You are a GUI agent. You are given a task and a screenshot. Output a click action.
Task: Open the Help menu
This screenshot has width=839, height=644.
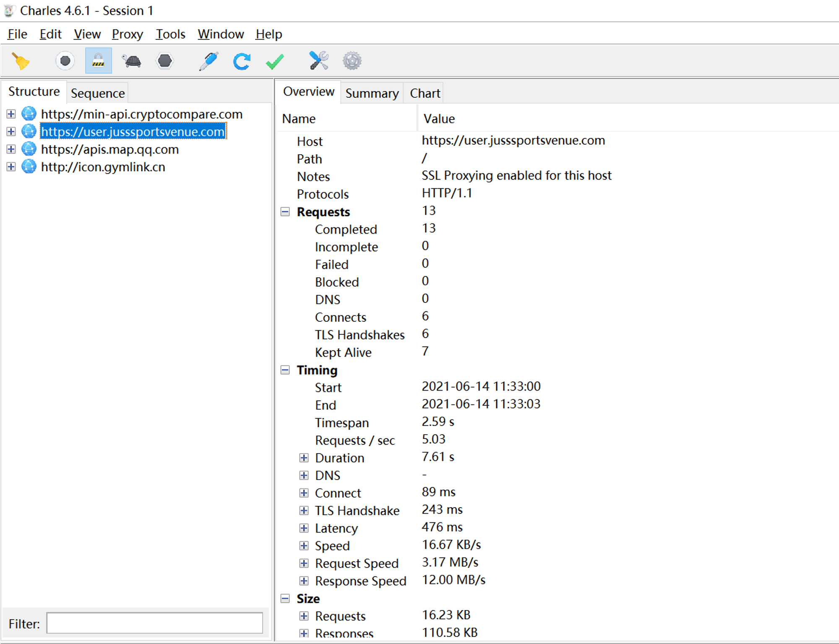[269, 34]
